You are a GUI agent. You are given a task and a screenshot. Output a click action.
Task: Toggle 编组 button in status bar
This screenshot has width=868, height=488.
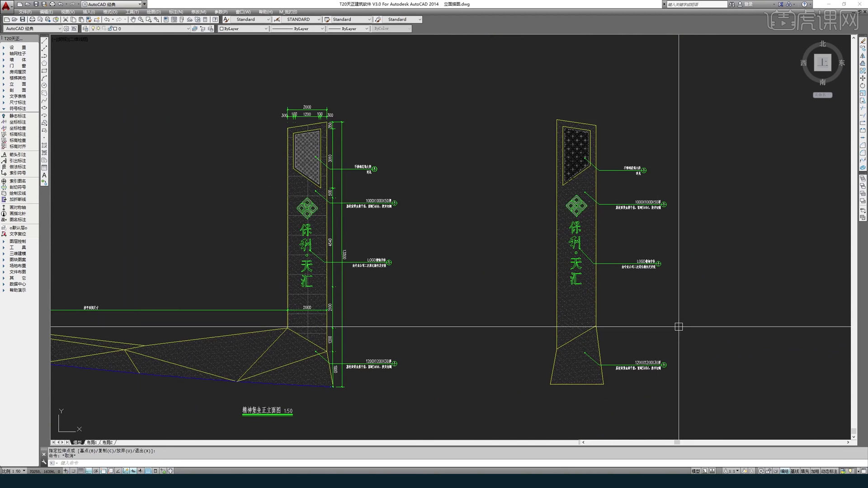784,471
